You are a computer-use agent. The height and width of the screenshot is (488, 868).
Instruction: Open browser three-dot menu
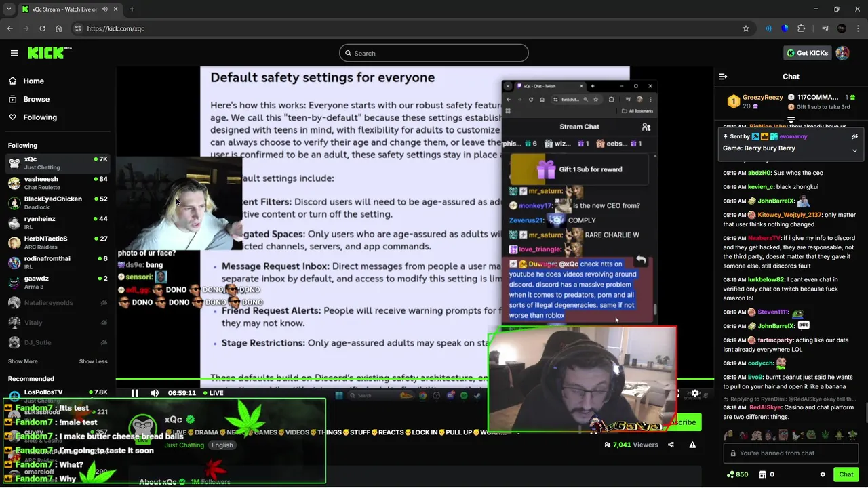858,28
